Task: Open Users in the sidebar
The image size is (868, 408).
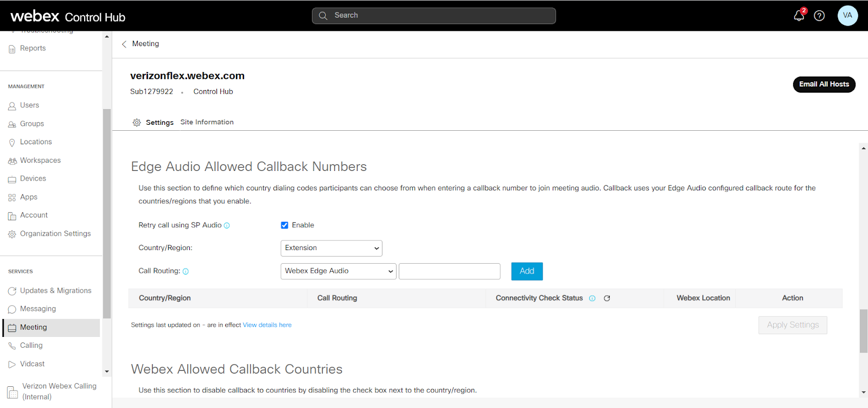Action: [x=29, y=105]
